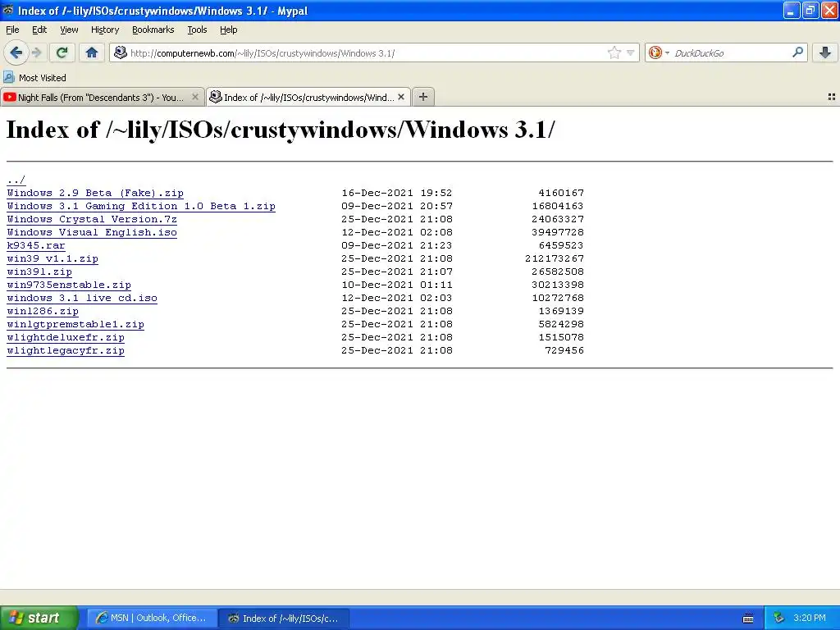840x630 pixels.
Task: Open the Edit menu
Action: tap(39, 30)
